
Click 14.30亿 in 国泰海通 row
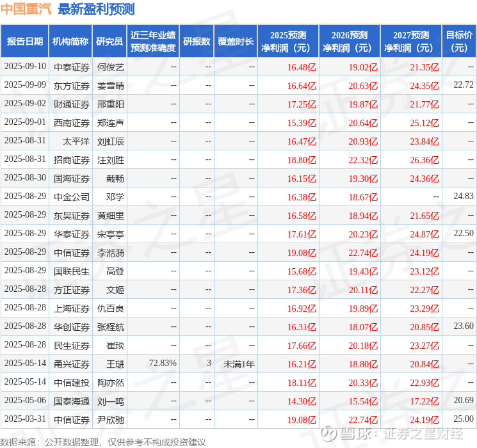[302, 401]
